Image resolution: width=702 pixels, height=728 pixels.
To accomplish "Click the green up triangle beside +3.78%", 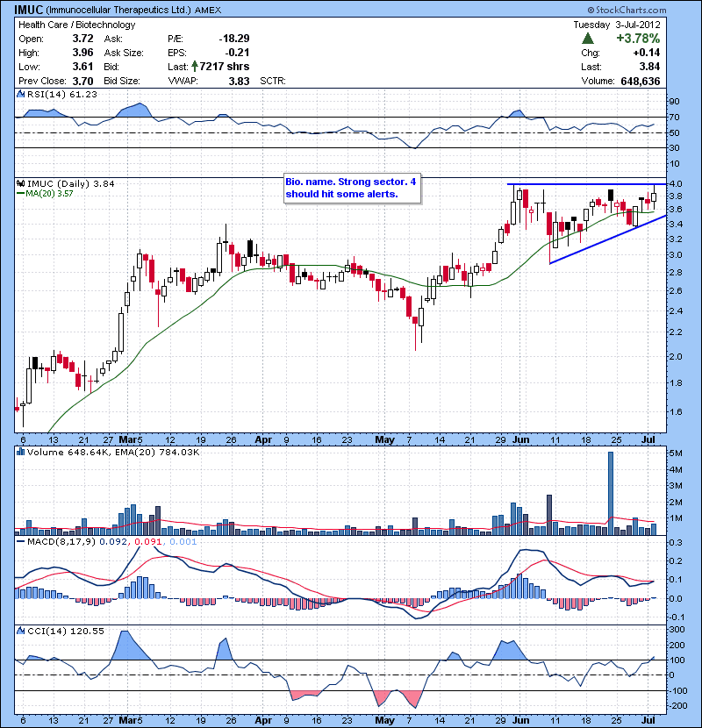I will pyautogui.click(x=588, y=39).
